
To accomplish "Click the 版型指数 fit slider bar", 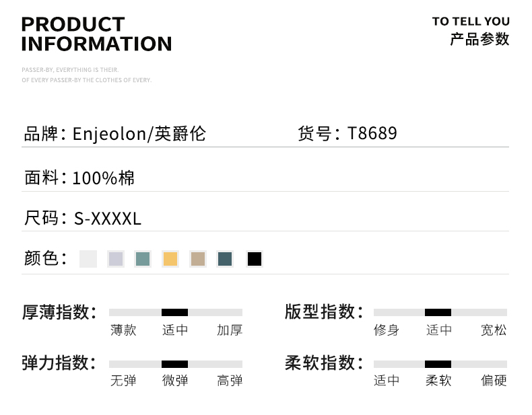I will [x=440, y=312].
